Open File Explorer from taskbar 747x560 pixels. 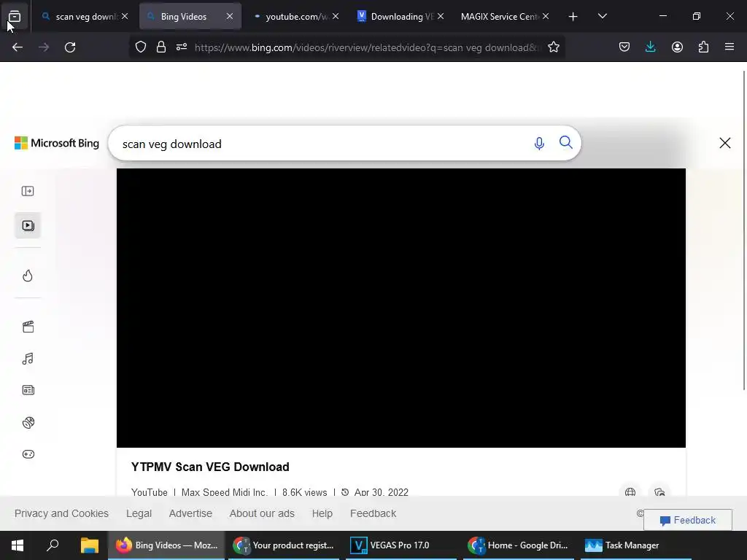tap(89, 545)
